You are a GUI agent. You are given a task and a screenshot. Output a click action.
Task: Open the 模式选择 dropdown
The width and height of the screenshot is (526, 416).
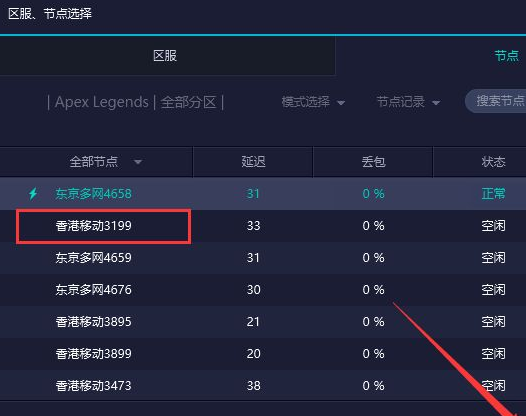(x=313, y=102)
